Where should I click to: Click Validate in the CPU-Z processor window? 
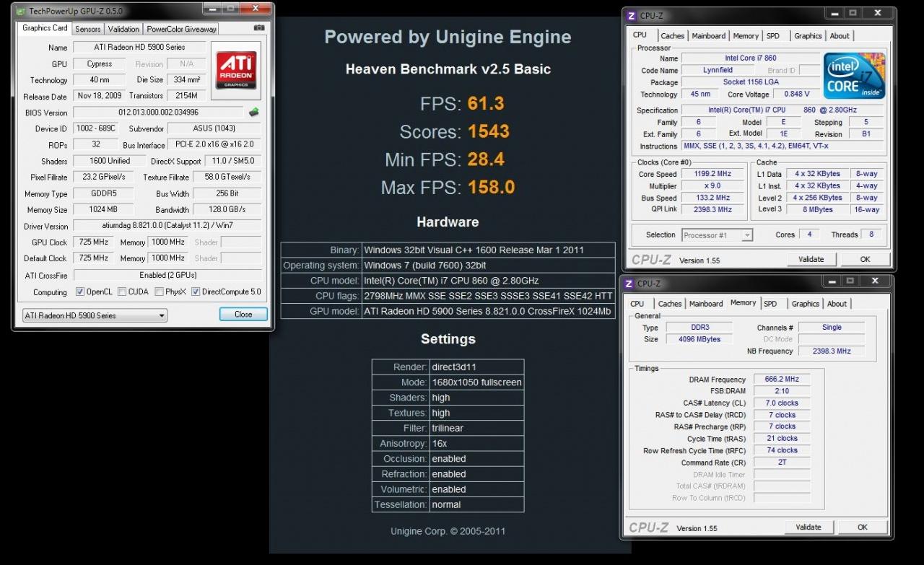(x=811, y=259)
